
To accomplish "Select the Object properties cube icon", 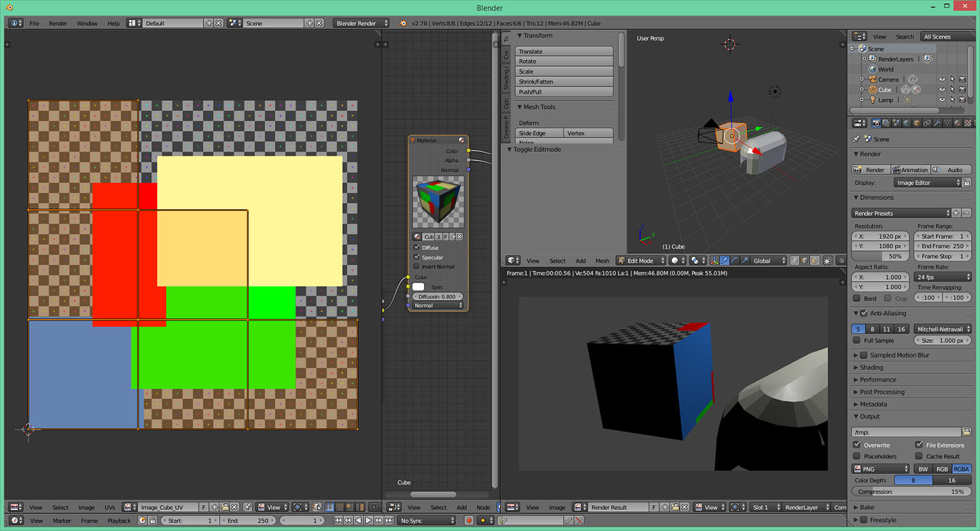I will [916, 123].
